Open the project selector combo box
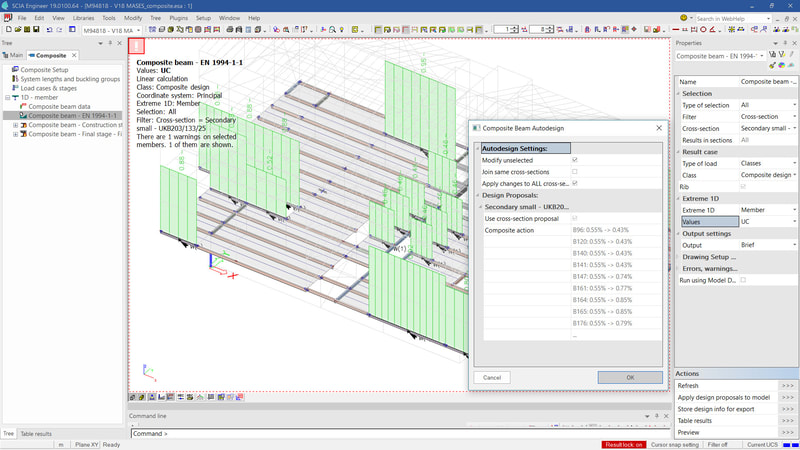Screen dimensions: 800x450 click(x=112, y=30)
